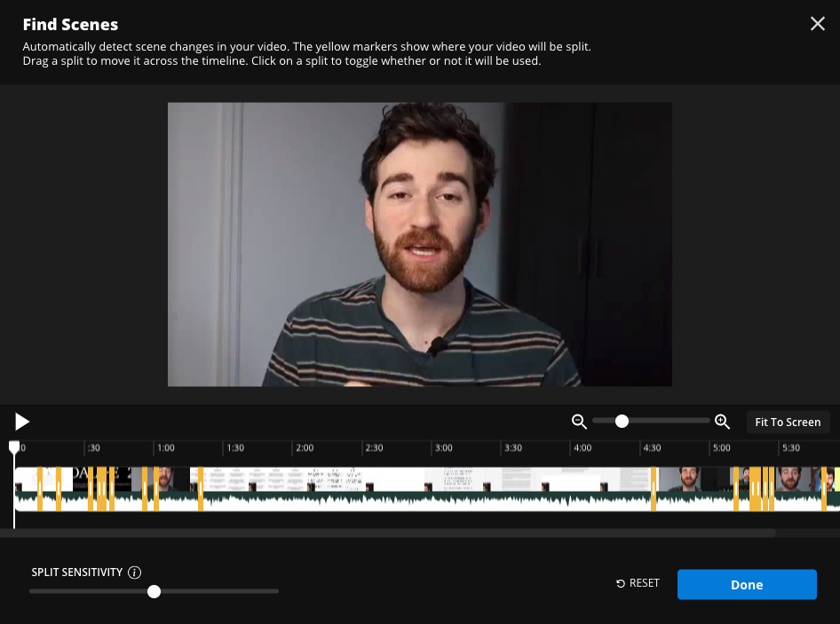Reset the scene splits
This screenshot has width=840, height=624.
638,583
